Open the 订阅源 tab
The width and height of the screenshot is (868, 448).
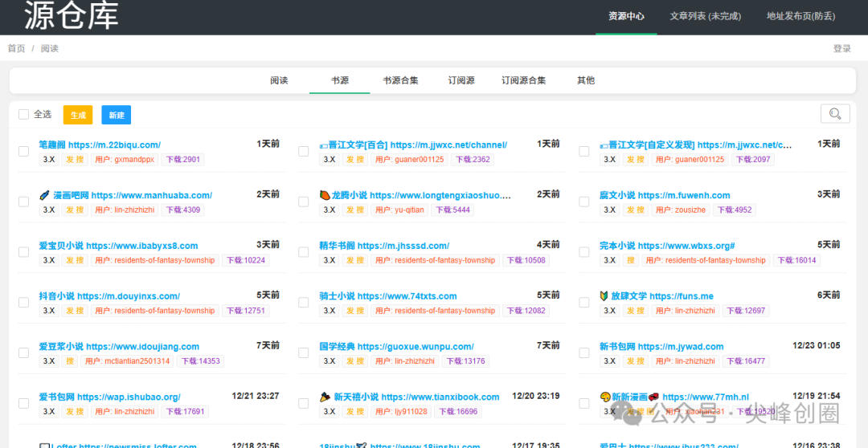[461, 81]
